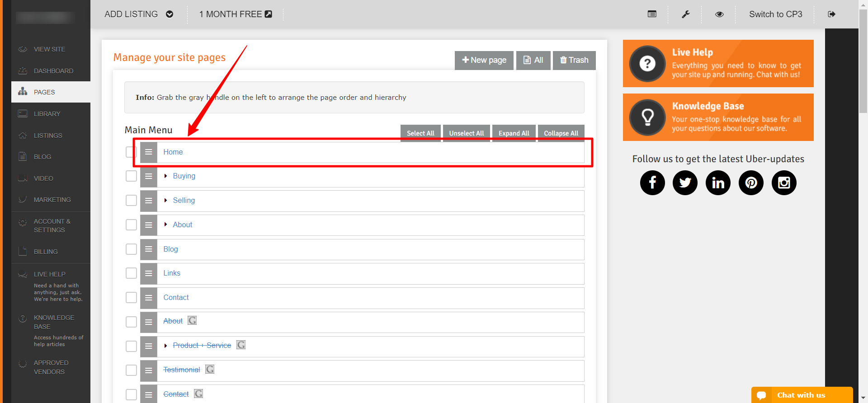Viewport: 868px width, 403px height.
Task: Open the ADD LISTING dropdown arrow
Action: click(x=170, y=14)
